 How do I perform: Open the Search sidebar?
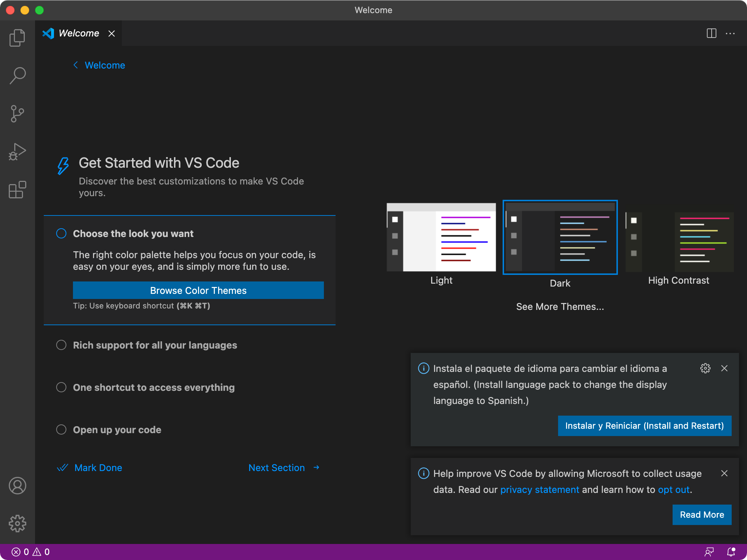click(17, 75)
